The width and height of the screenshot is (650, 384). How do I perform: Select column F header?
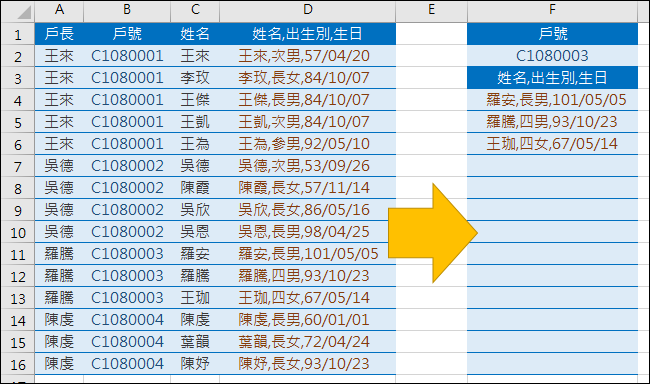(552, 10)
